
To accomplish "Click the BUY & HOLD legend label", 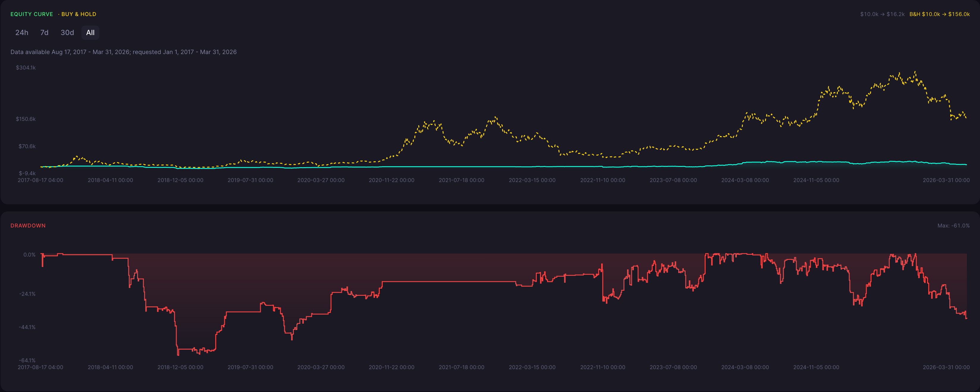I will [79, 14].
